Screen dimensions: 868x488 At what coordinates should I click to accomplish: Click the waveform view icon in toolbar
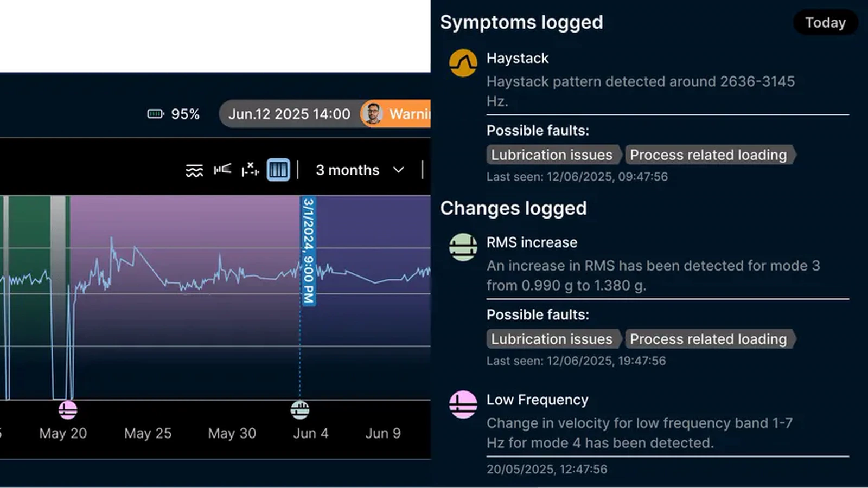tap(194, 170)
